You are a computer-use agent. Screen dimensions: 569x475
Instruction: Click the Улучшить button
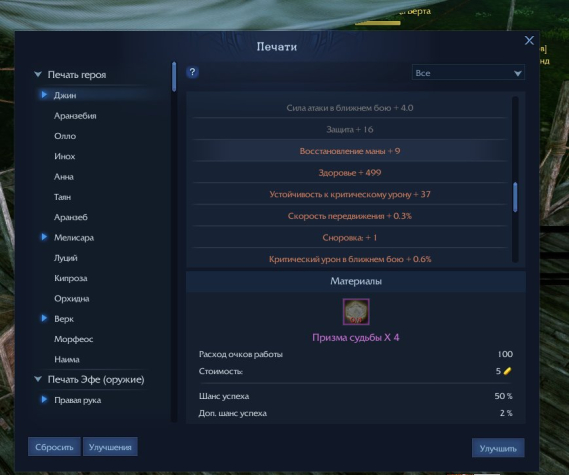click(498, 448)
